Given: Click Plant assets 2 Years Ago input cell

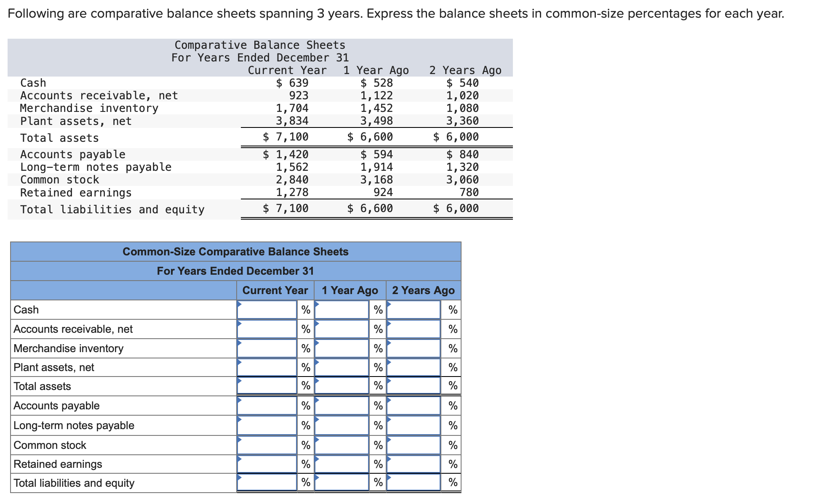Looking at the screenshot, I should (x=414, y=367).
